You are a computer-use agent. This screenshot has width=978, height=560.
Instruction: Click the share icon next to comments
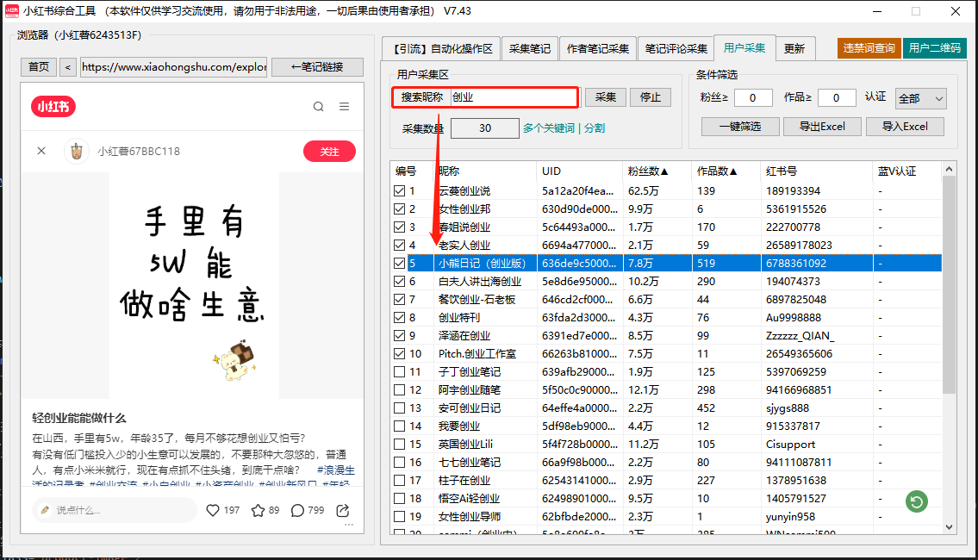[341, 510]
